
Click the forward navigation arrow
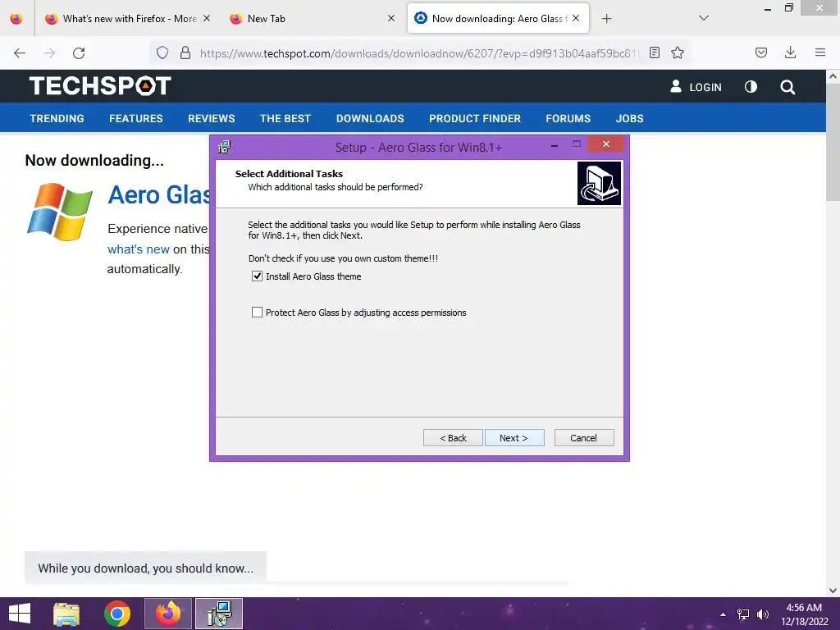pos(49,53)
